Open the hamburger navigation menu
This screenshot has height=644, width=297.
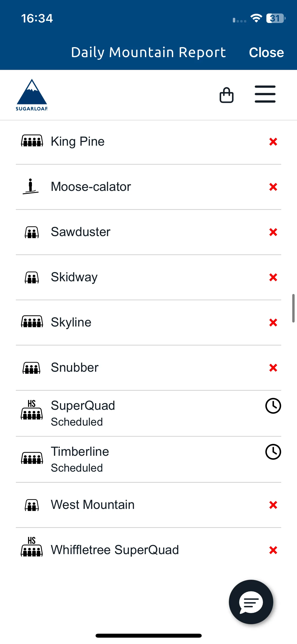265,94
